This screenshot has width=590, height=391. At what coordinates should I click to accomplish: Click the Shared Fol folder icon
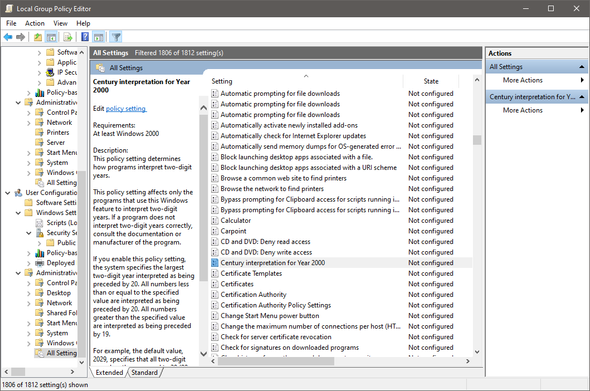[40, 313]
